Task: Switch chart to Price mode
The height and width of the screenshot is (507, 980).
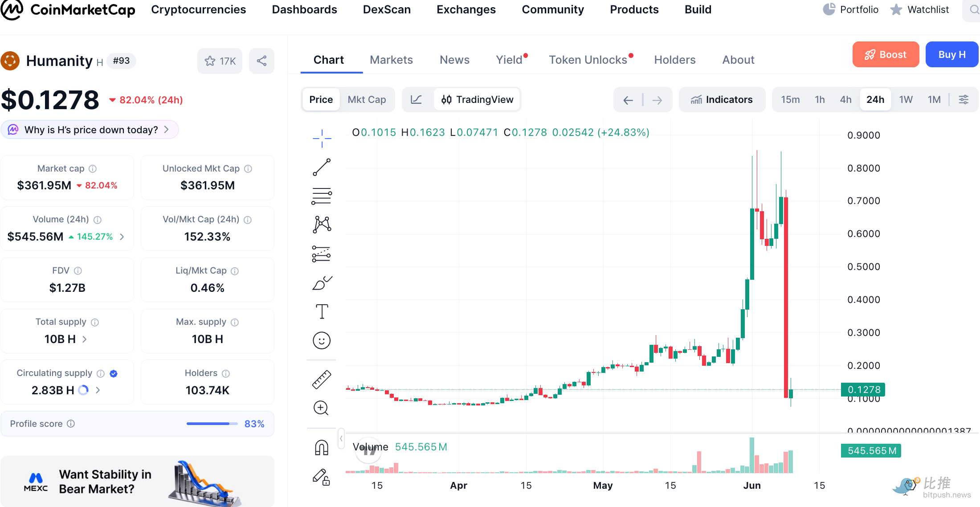Action: pyautogui.click(x=321, y=99)
